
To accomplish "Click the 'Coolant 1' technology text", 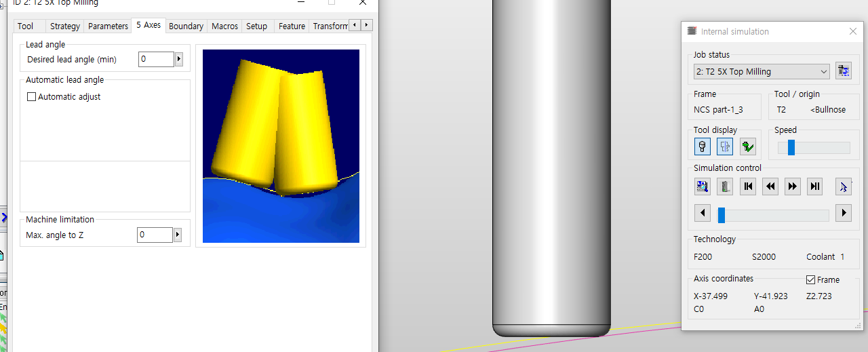I will click(x=825, y=257).
